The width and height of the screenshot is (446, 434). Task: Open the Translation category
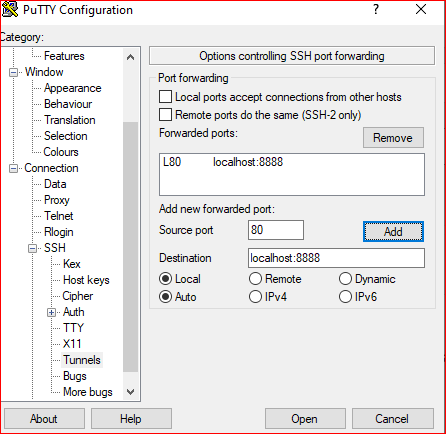[x=70, y=120]
